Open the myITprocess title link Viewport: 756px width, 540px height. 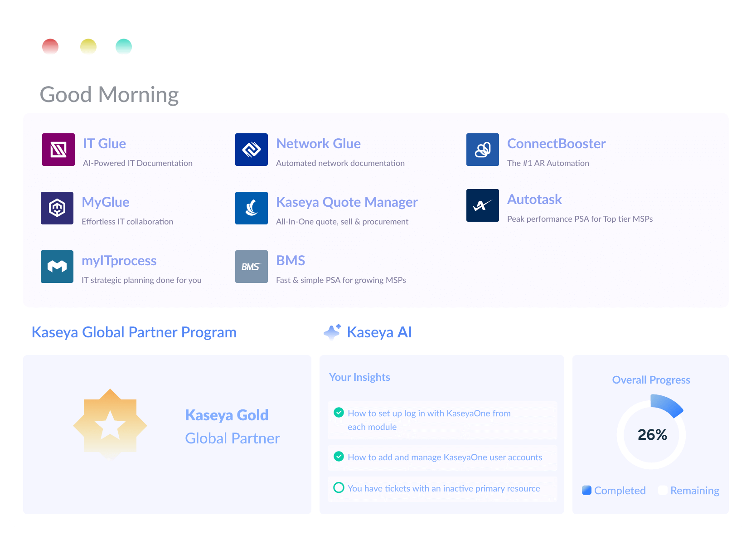[119, 261]
